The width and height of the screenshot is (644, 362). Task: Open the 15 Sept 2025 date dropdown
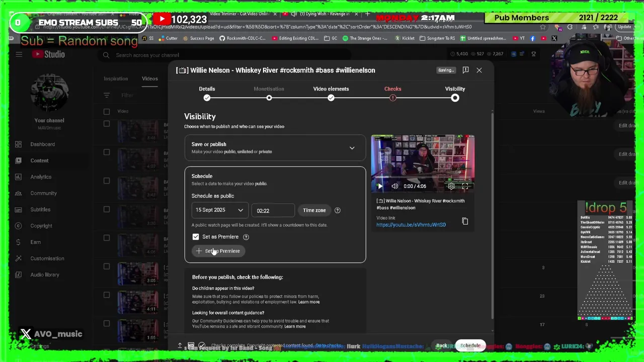(219, 210)
